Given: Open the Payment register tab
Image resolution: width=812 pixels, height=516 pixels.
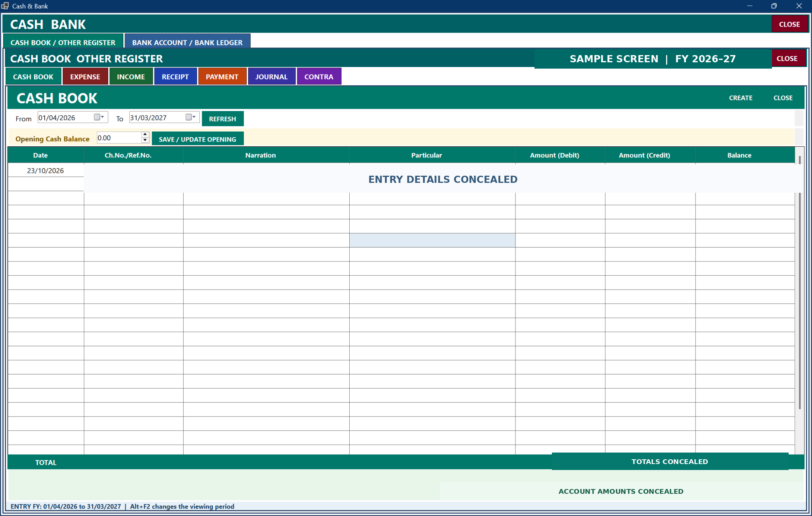Looking at the screenshot, I should [222, 77].
